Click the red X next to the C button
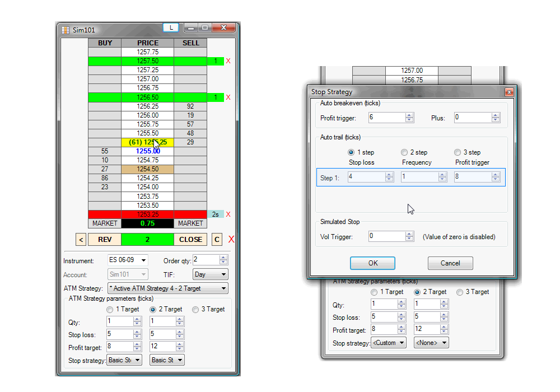The image size is (560, 392). 231,239
